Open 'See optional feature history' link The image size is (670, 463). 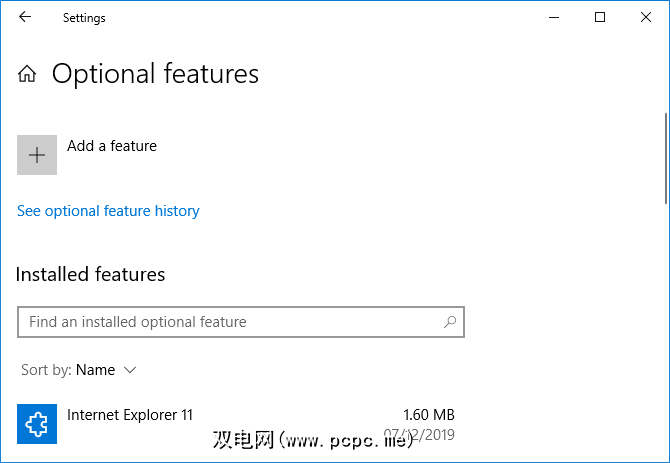[x=108, y=211]
